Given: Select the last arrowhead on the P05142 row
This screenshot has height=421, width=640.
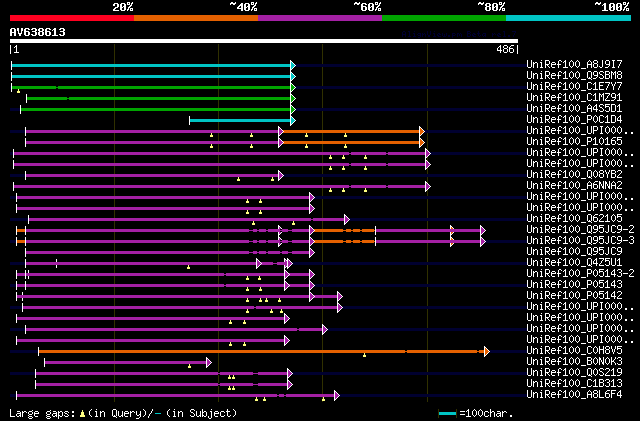Looking at the screenshot, I should point(340,296).
